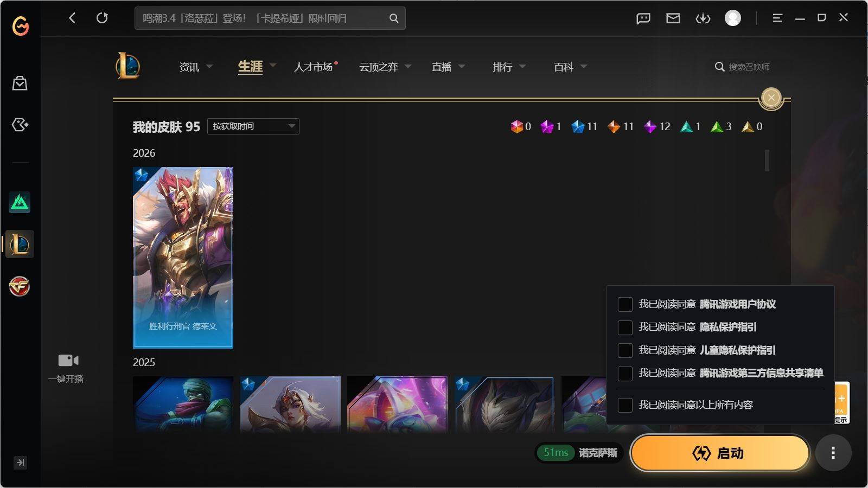Viewport: 868px width, 488px height.
Task: Open 胜利行刑官 德莱文 skin card
Action: click(x=183, y=258)
